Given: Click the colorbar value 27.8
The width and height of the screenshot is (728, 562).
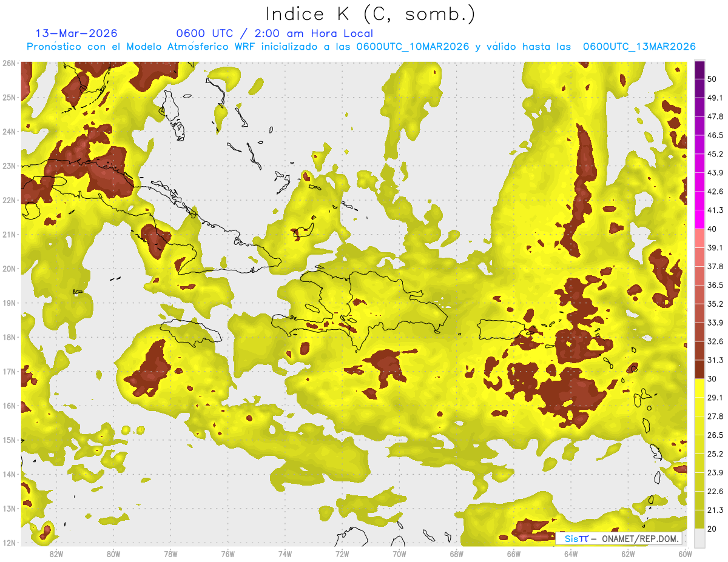Looking at the screenshot, I should 715,416.
